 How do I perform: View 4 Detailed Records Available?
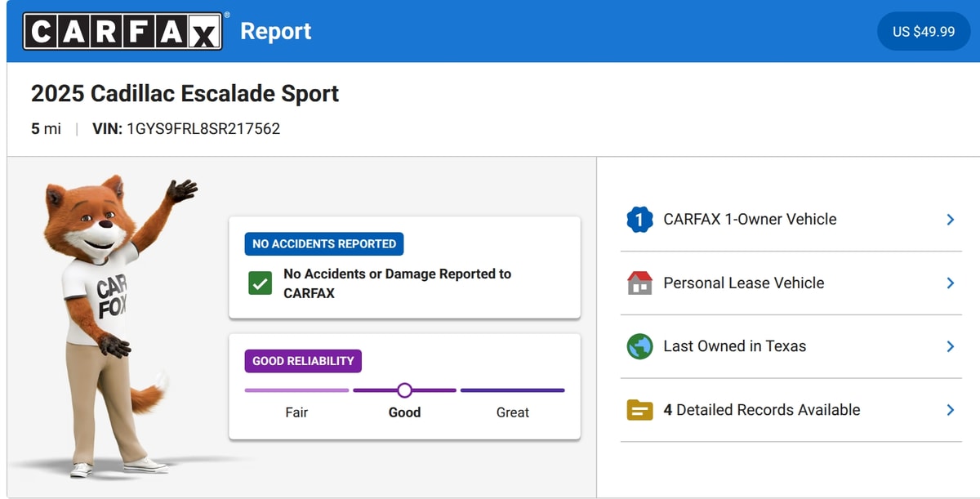tap(791, 410)
